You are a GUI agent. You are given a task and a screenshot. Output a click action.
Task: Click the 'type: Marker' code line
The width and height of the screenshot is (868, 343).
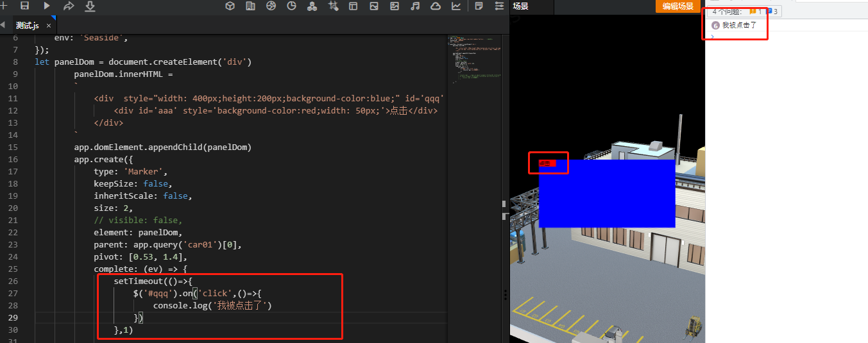(x=130, y=172)
